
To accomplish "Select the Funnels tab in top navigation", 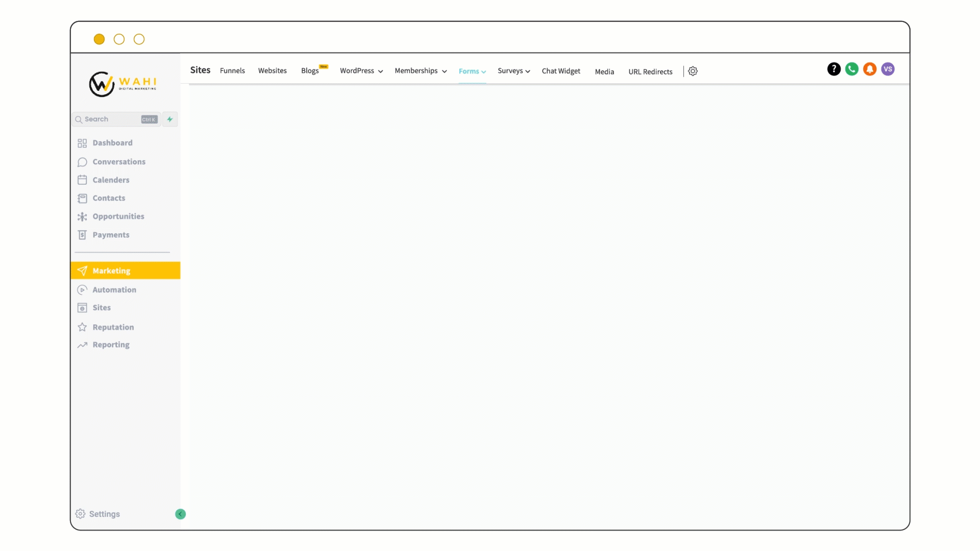I will [x=232, y=70].
